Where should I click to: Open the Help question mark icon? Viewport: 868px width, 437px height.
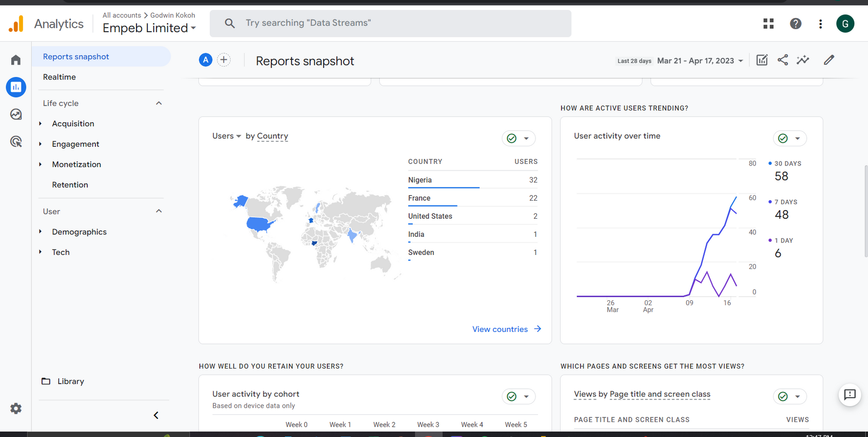796,24
